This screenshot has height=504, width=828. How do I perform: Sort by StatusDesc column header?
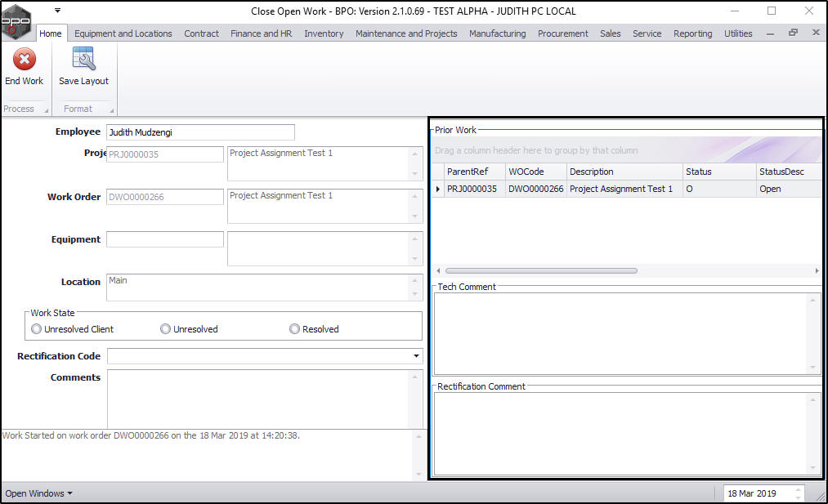pos(789,172)
